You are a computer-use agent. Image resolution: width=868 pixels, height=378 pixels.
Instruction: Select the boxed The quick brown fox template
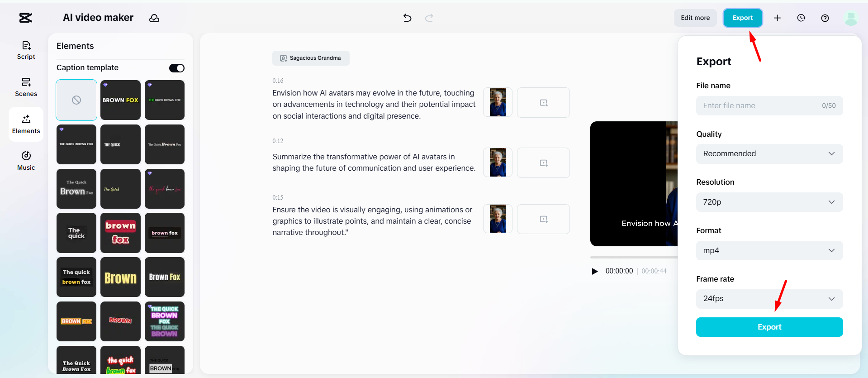76,277
